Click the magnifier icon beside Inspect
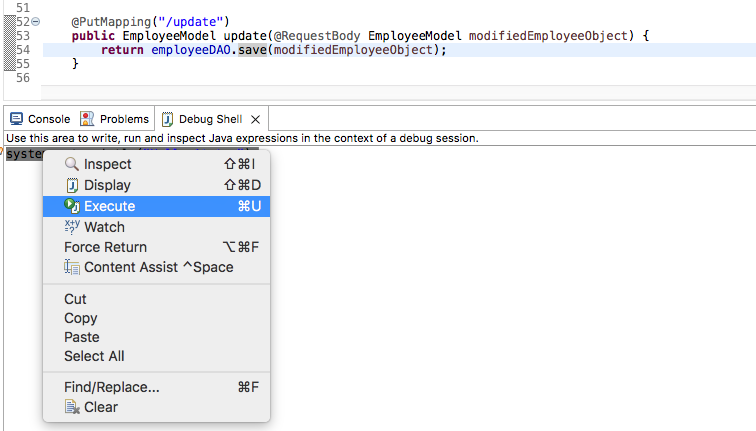Image resolution: width=756 pixels, height=431 pixels. [x=72, y=164]
